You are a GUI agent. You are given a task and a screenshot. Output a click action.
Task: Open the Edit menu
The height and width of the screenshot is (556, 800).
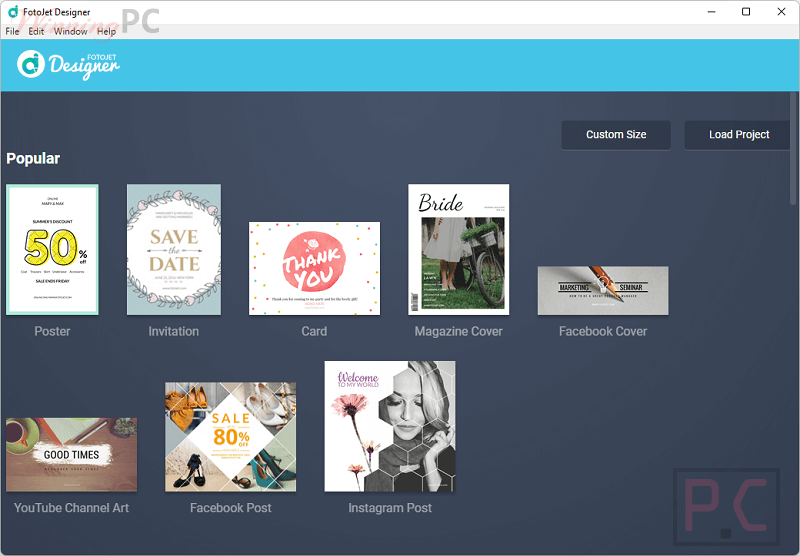[x=36, y=32]
